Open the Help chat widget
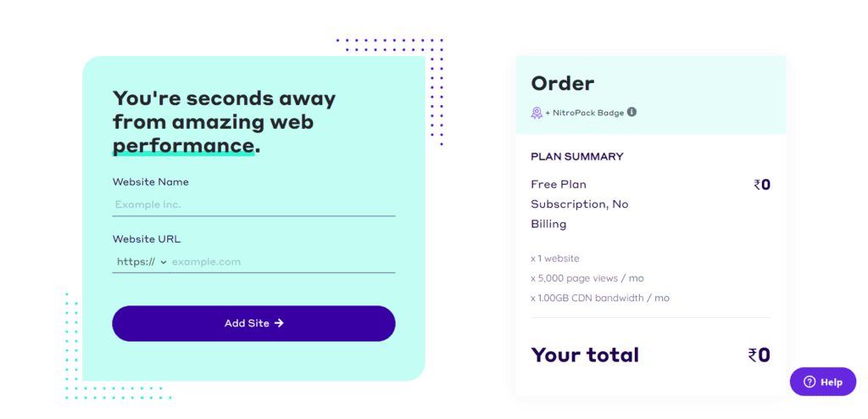 tap(822, 382)
